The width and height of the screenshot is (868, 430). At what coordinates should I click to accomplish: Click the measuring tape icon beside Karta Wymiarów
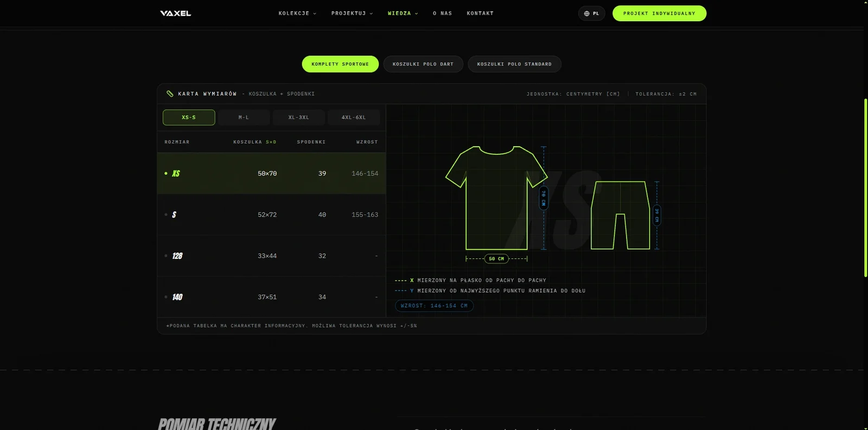coord(170,93)
